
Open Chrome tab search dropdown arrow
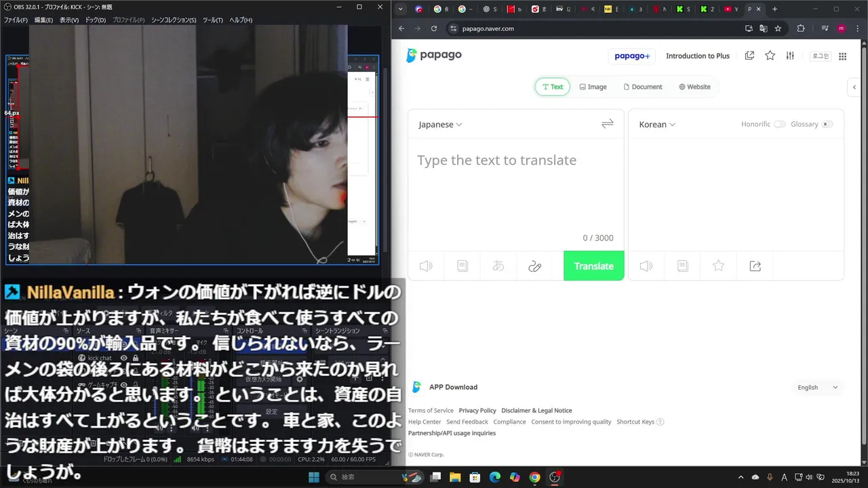pyautogui.click(x=401, y=9)
